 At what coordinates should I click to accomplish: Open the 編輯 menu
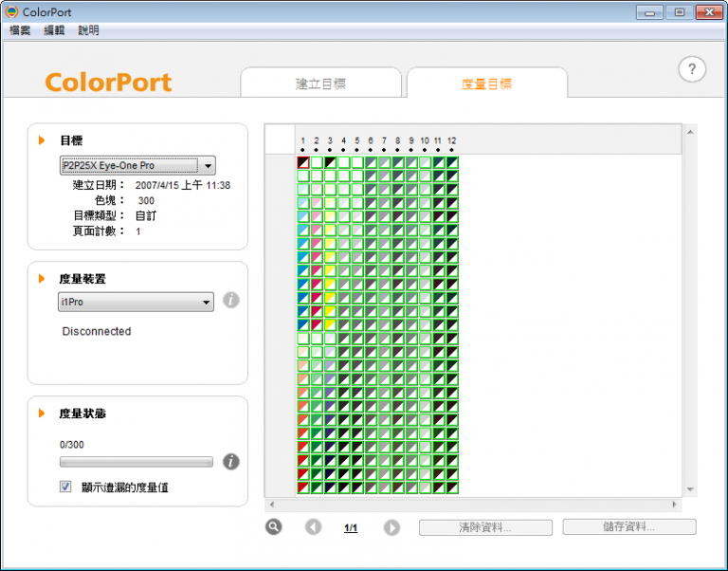(54, 30)
